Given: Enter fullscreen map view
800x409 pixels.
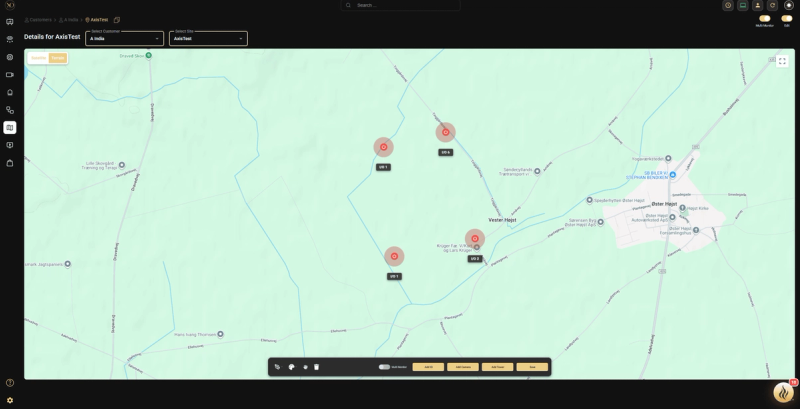Looking at the screenshot, I should click(782, 61).
